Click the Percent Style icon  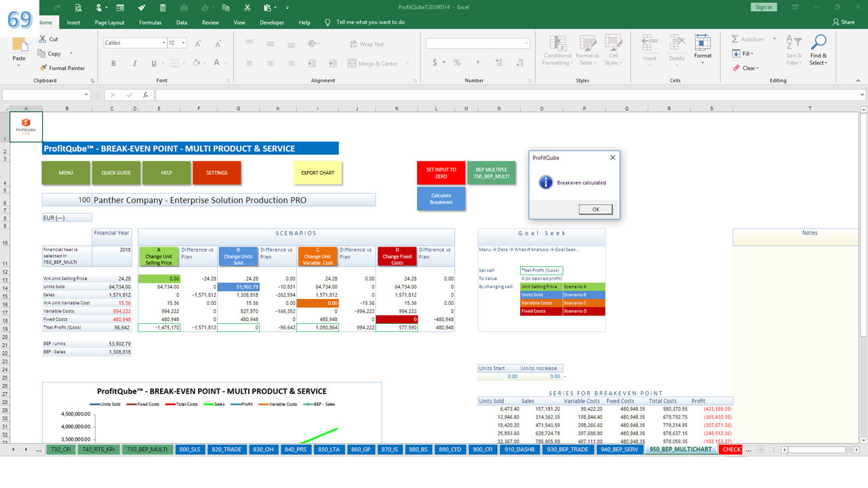coord(457,62)
